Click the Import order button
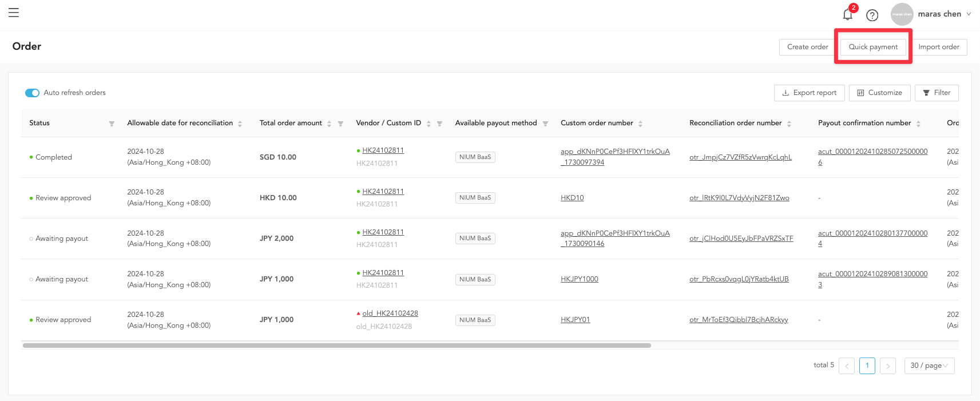Image resolution: width=980 pixels, height=401 pixels. click(x=939, y=47)
